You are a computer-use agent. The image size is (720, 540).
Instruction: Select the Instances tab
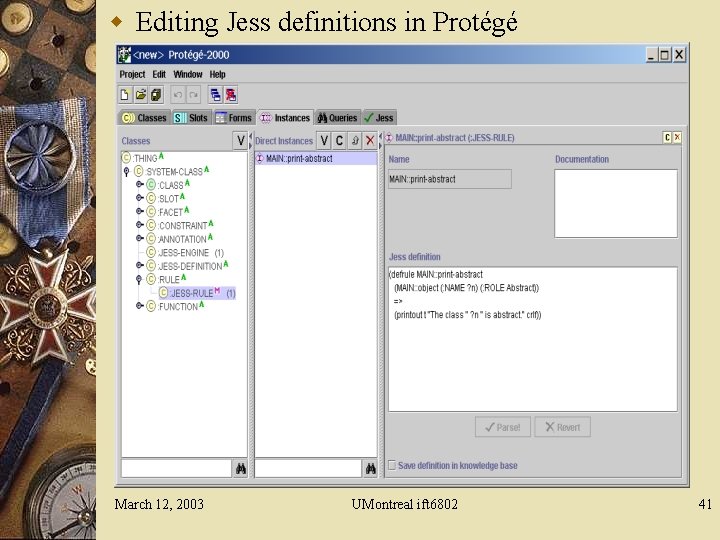click(x=285, y=118)
